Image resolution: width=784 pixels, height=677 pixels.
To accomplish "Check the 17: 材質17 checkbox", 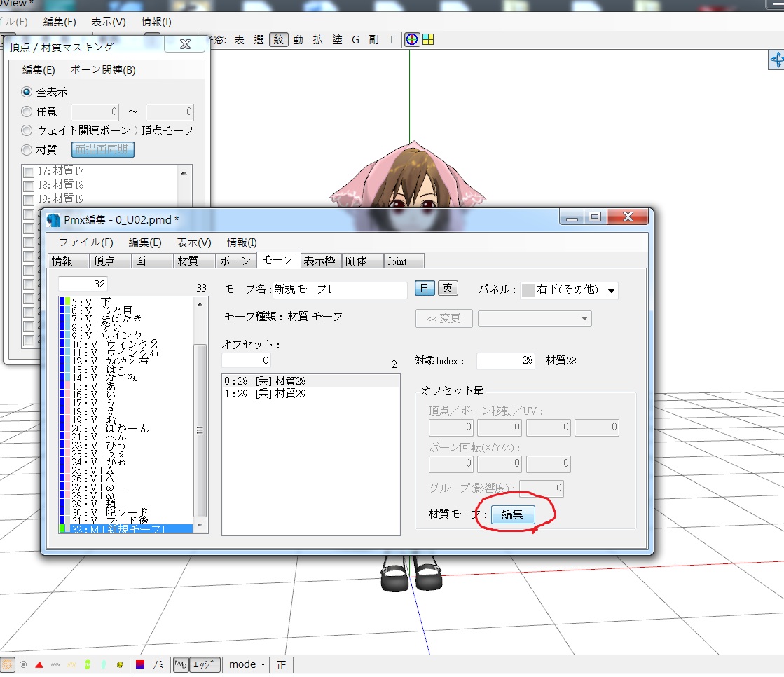I will [x=29, y=172].
